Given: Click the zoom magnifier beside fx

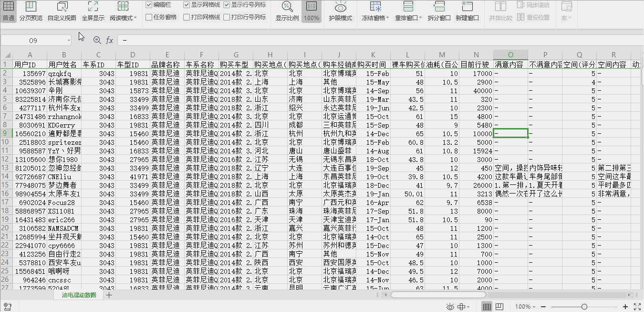Looking at the screenshot, I should (97, 40).
